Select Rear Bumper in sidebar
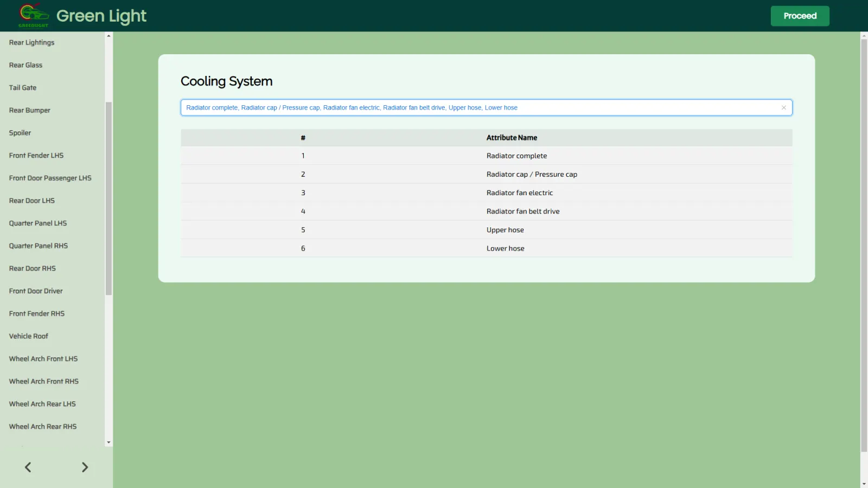 30,110
